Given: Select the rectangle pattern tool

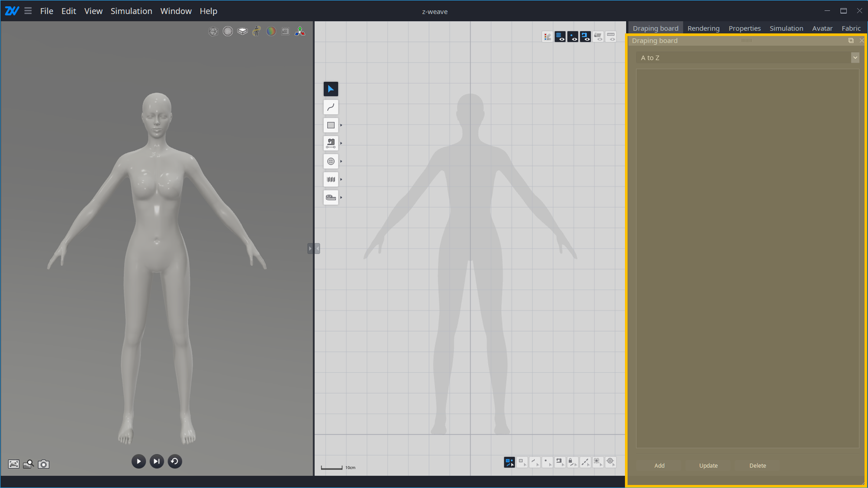Looking at the screenshot, I should pos(331,125).
